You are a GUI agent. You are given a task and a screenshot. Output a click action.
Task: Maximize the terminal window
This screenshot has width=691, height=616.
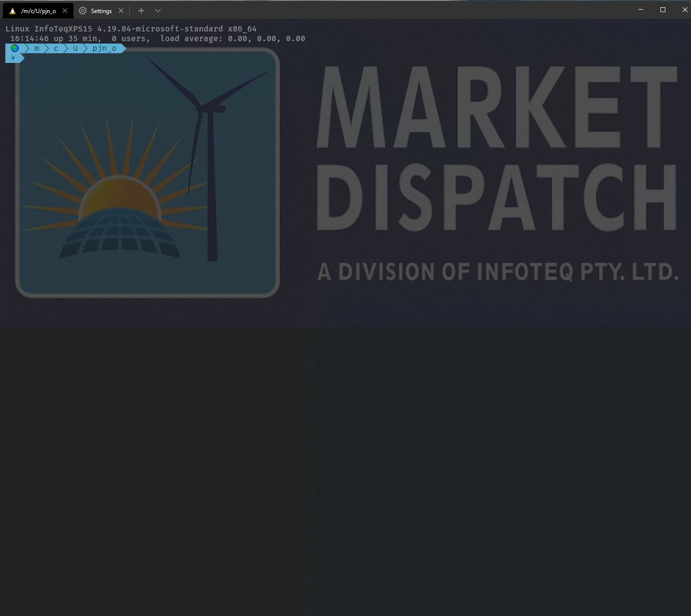(663, 10)
